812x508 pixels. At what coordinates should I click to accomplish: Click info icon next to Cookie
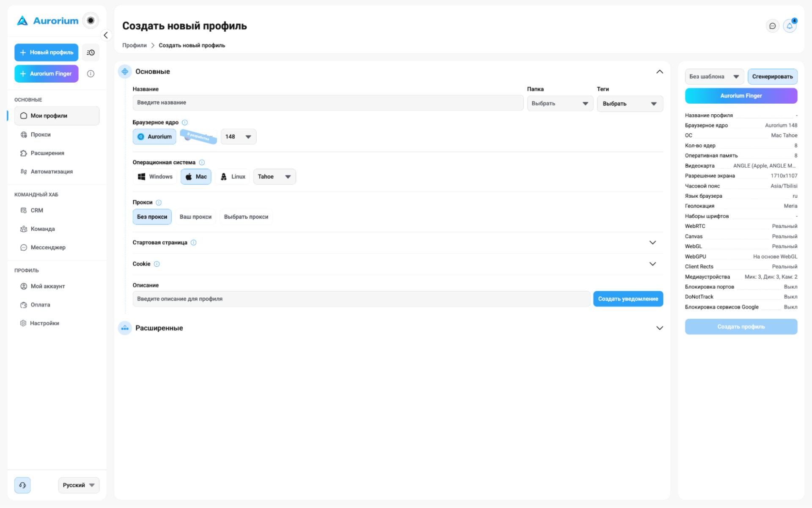coord(156,264)
